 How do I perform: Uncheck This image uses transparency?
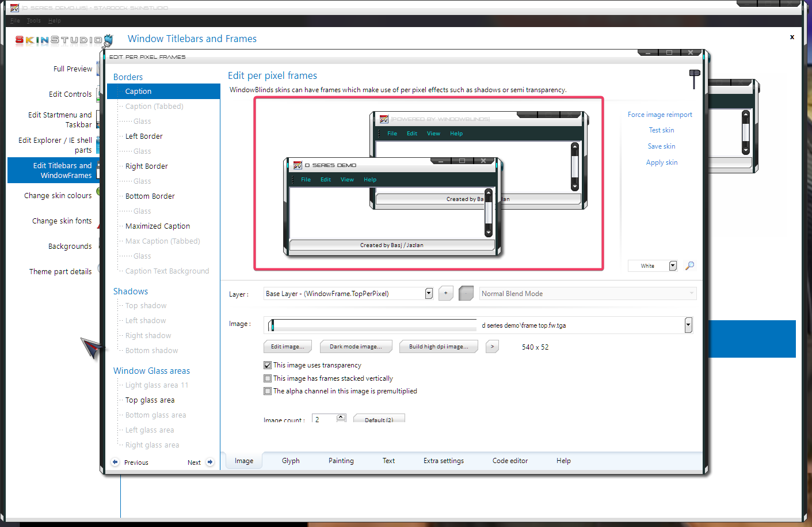(268, 365)
